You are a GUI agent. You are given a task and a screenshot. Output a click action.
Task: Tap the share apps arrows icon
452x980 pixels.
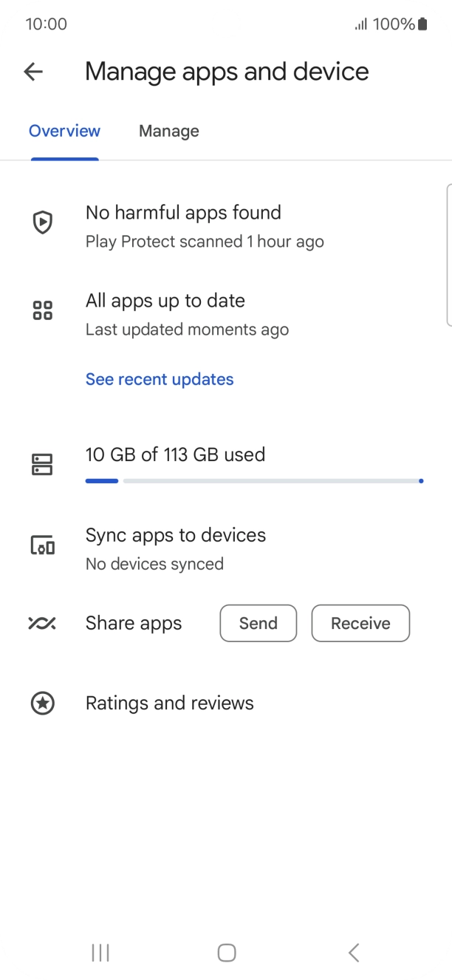click(x=42, y=623)
